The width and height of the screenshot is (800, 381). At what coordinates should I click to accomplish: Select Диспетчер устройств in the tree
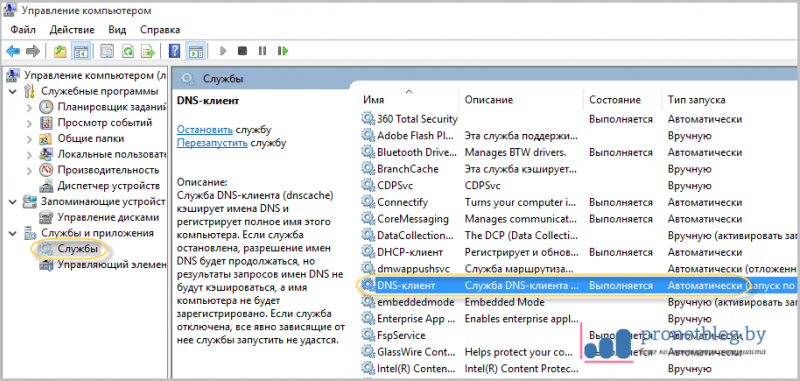click(108, 186)
